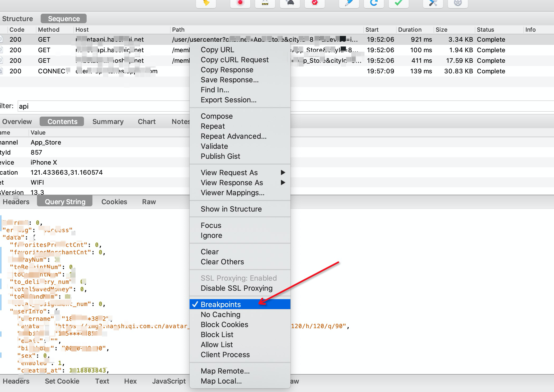Click the blue pen compose icon
The width and height of the screenshot is (554, 392).
[349, 3]
